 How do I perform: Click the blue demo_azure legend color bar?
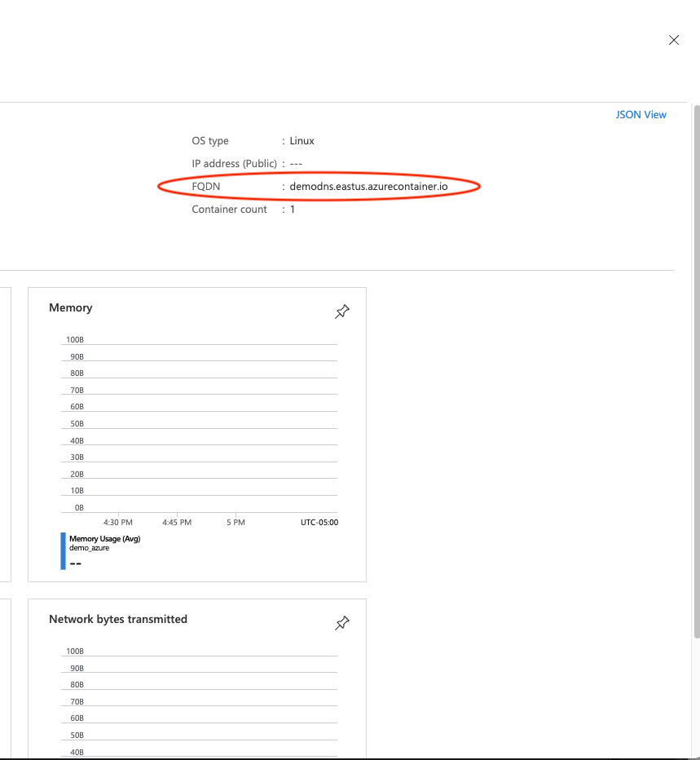click(64, 550)
